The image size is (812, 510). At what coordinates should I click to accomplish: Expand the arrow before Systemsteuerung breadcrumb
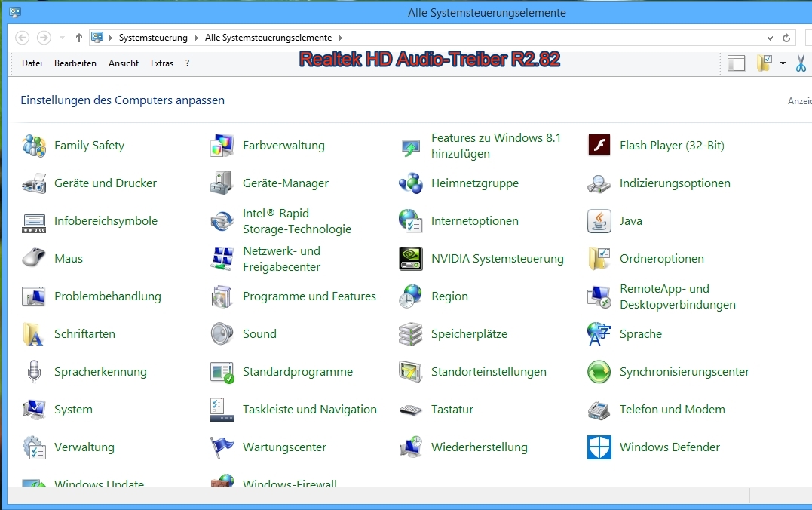coord(110,38)
